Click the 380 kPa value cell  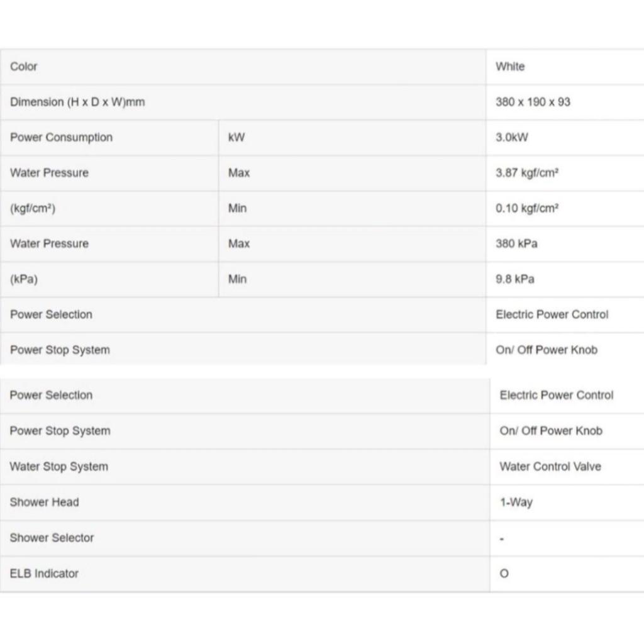tap(565, 244)
